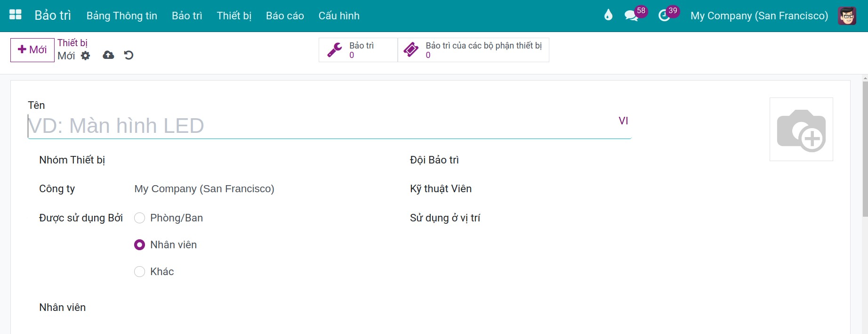Create a new record with the Mới button
Image resolution: width=868 pixels, height=334 pixels.
point(32,50)
